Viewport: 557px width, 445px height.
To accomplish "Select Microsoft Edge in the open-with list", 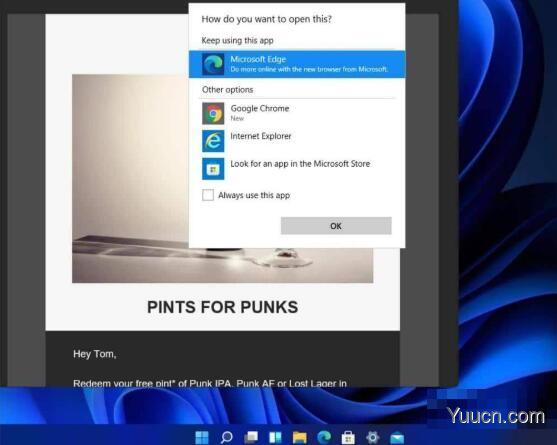I will (297, 64).
